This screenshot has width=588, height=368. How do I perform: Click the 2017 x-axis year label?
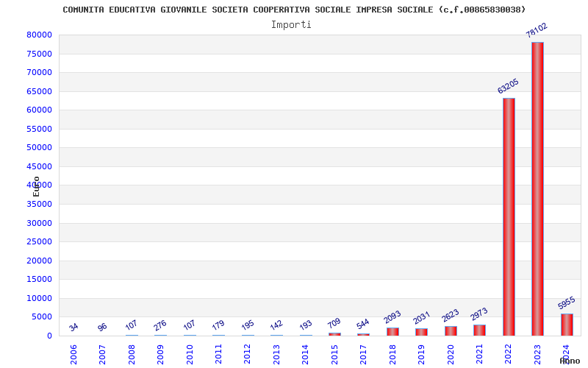[363, 354]
